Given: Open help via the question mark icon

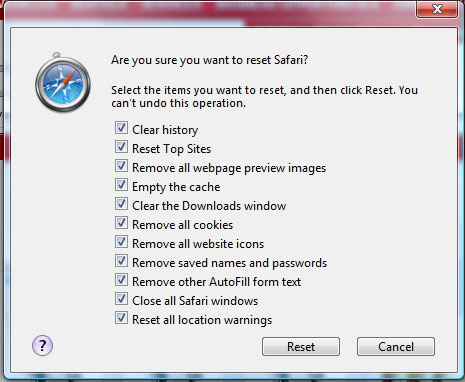Looking at the screenshot, I should pyautogui.click(x=42, y=346).
